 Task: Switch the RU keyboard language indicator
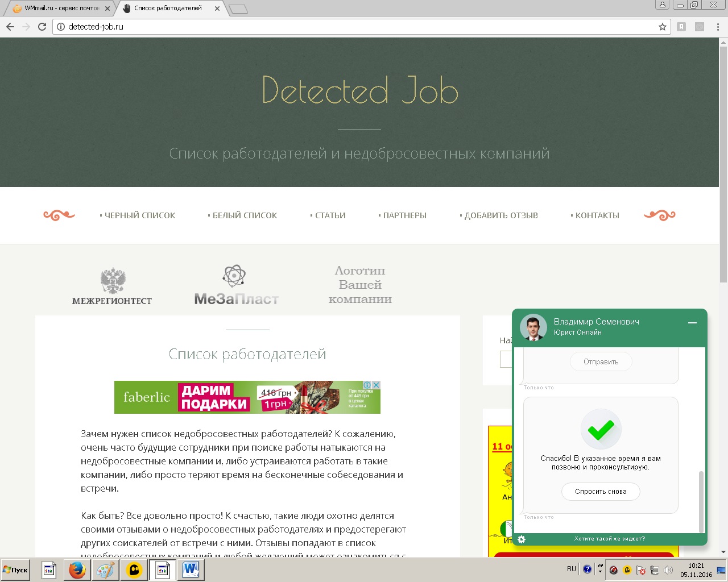pos(572,569)
